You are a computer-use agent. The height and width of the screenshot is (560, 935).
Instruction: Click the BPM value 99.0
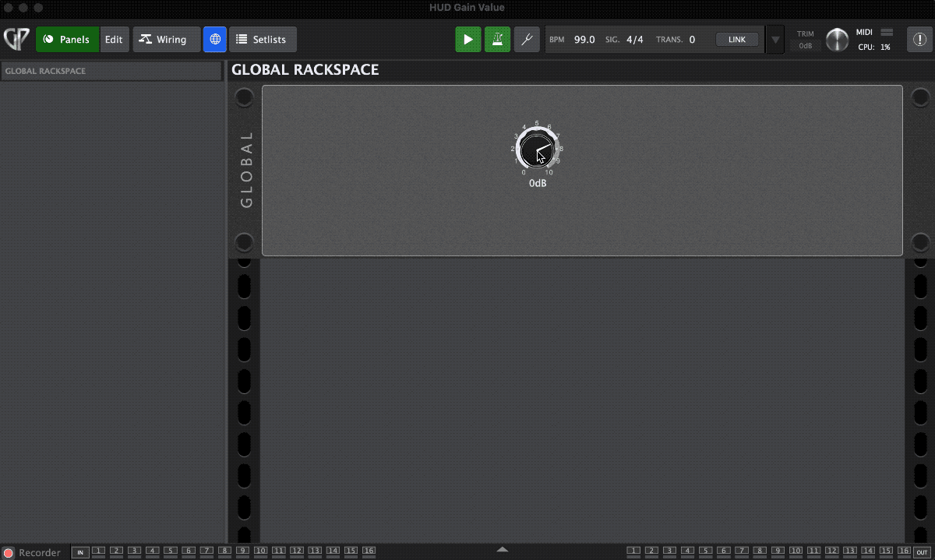click(584, 40)
